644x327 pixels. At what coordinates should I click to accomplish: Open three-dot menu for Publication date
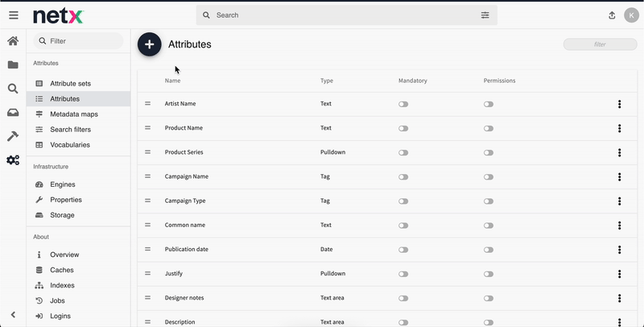pyautogui.click(x=619, y=250)
